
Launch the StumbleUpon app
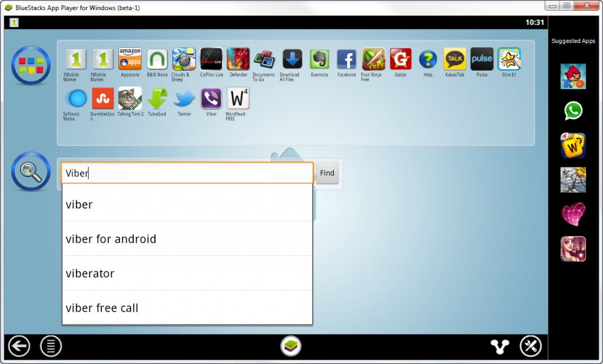click(102, 98)
